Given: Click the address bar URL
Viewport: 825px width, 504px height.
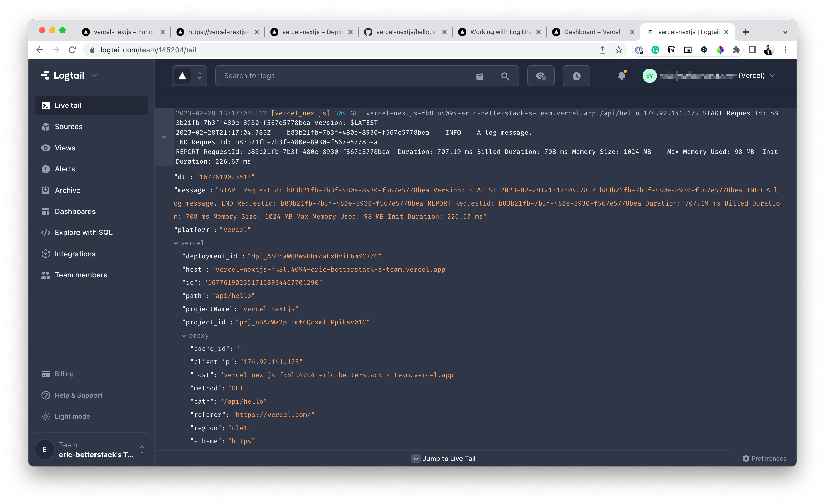Looking at the screenshot, I should (x=148, y=50).
